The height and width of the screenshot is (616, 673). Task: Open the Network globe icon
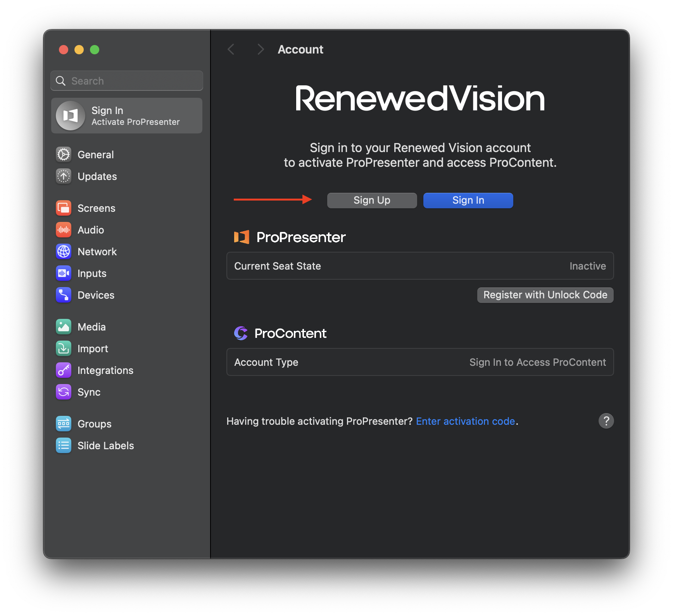[x=64, y=251]
